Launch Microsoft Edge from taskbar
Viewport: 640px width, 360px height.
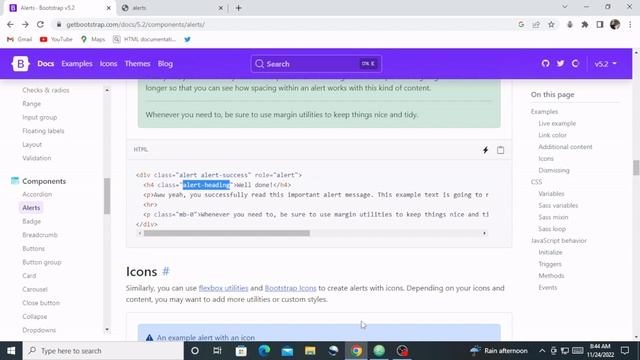pyautogui.click(x=264, y=351)
